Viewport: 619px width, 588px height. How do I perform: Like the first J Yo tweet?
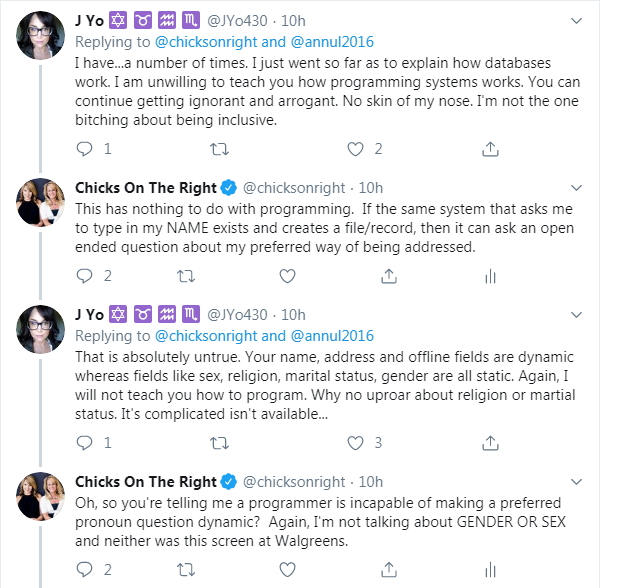click(x=355, y=149)
